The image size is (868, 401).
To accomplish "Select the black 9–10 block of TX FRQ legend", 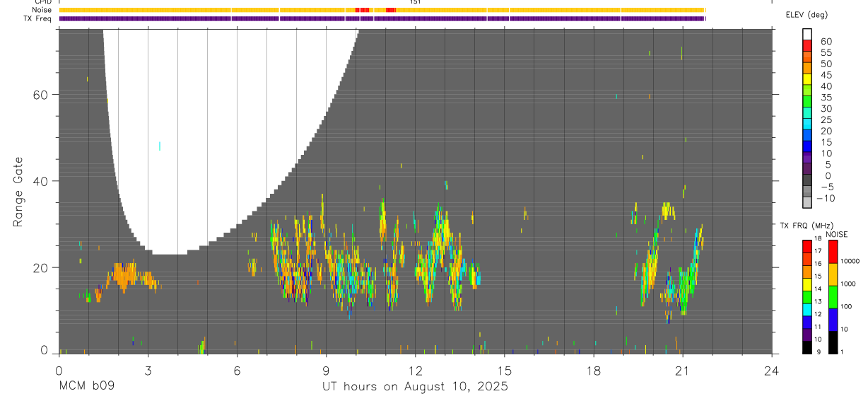I will (x=807, y=347).
